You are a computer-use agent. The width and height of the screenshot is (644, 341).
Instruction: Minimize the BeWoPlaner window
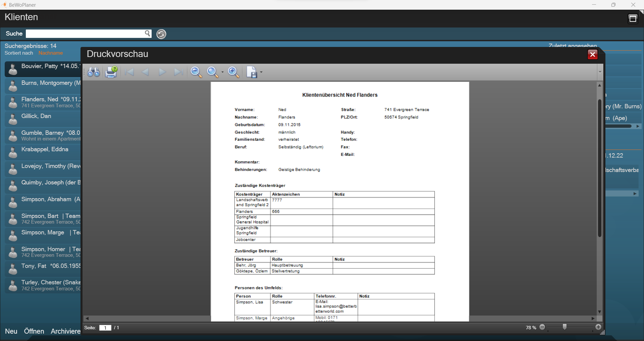pos(594,5)
